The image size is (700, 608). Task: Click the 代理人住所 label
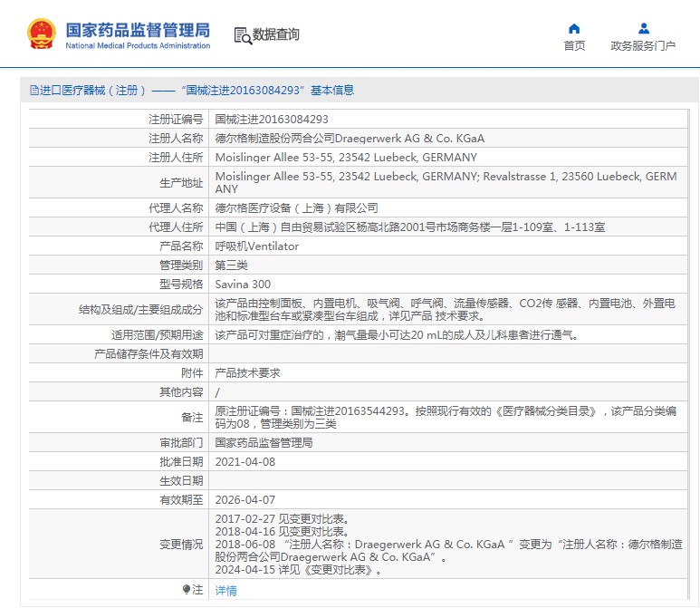click(176, 227)
